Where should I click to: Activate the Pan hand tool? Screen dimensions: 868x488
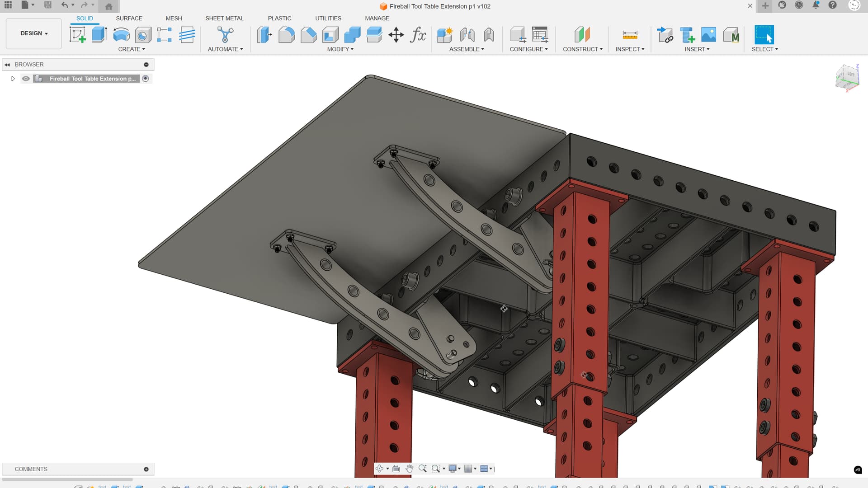click(x=409, y=469)
